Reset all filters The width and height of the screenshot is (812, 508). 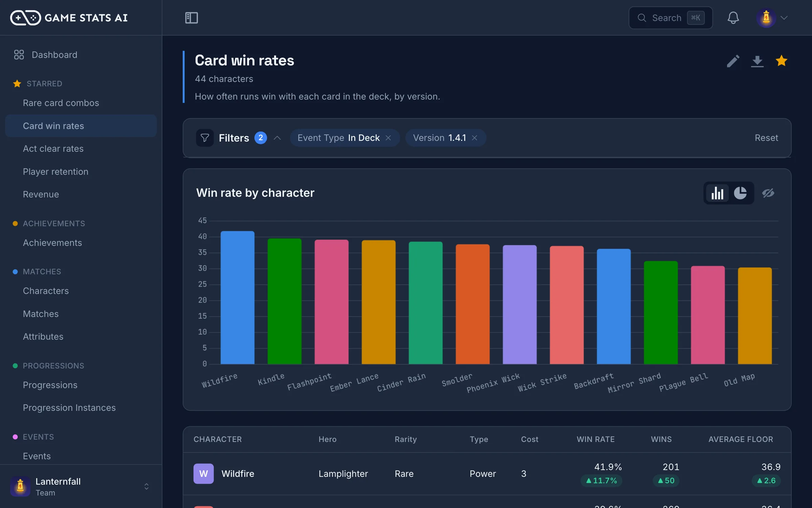[x=766, y=138]
